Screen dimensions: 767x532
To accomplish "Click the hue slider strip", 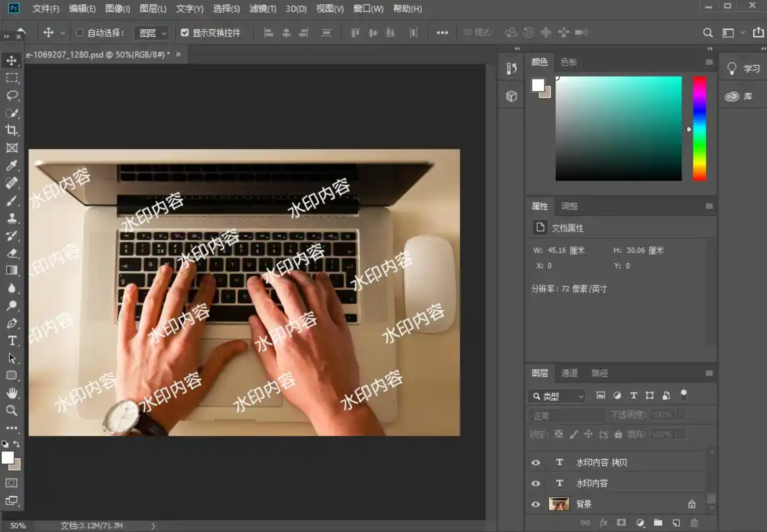I will [699, 129].
